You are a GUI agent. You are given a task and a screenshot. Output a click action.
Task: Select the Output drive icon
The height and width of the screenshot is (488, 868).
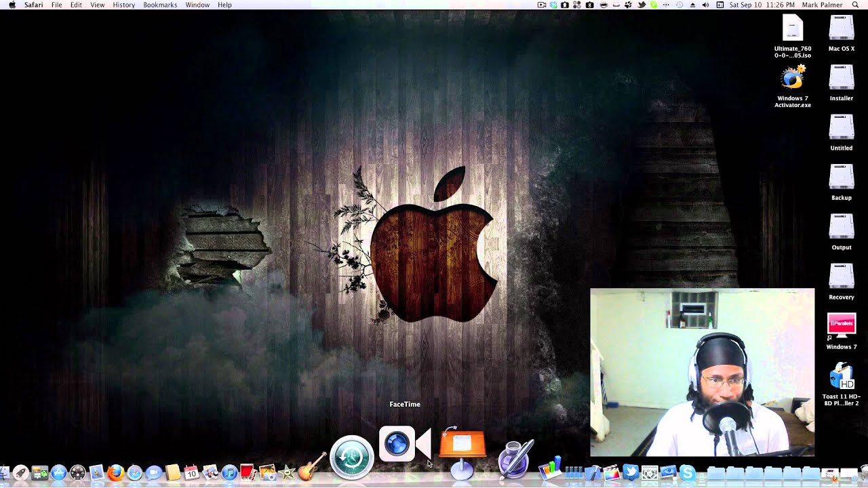[x=842, y=231]
